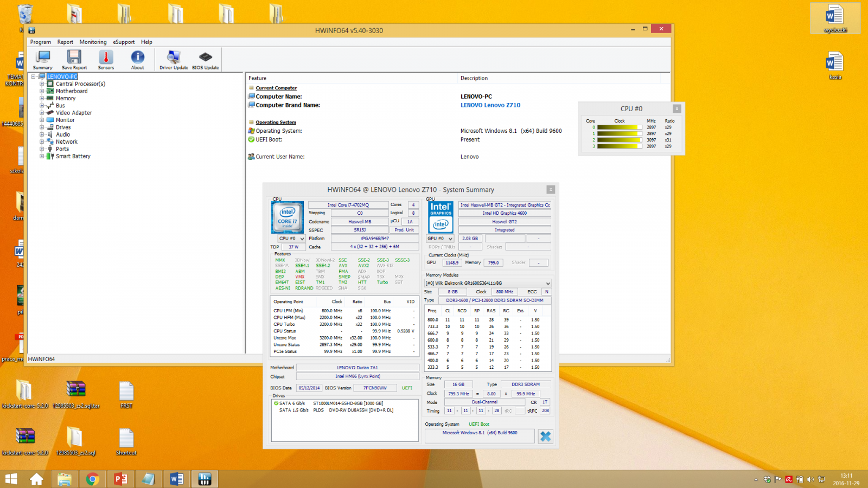The width and height of the screenshot is (868, 488).
Task: Select Drives in the hardware tree
Action: 63,127
